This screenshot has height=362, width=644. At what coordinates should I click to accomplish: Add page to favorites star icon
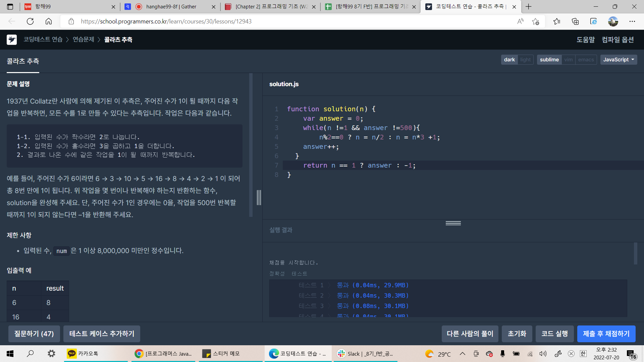[535, 21]
